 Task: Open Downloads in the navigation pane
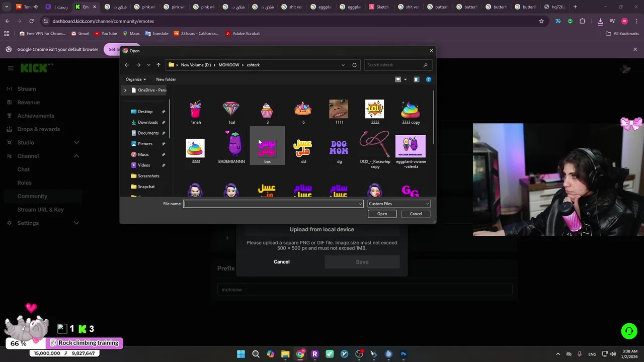coord(147,122)
